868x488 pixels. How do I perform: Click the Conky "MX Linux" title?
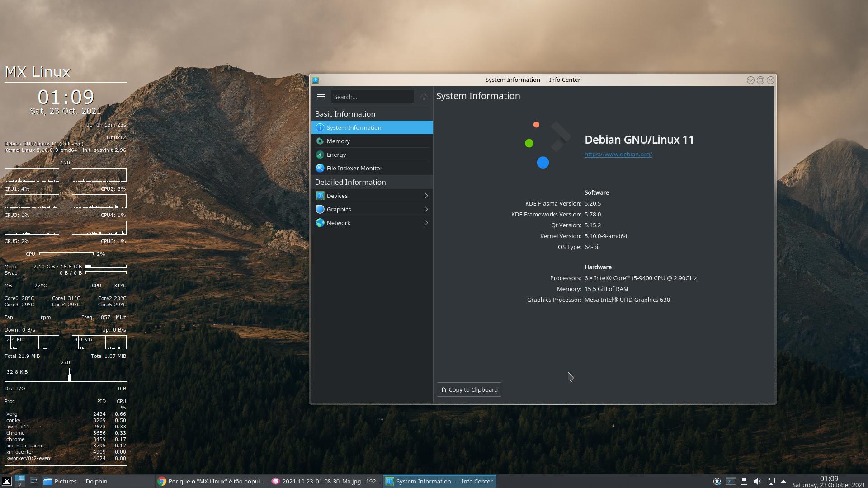coord(38,71)
